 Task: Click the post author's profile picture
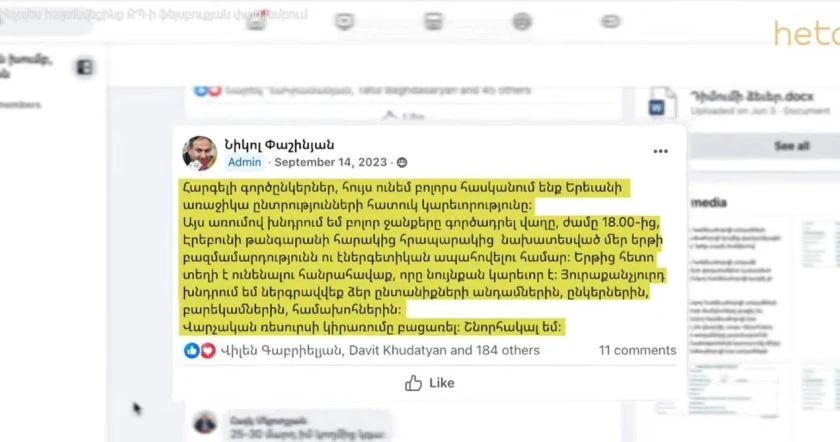[199, 153]
